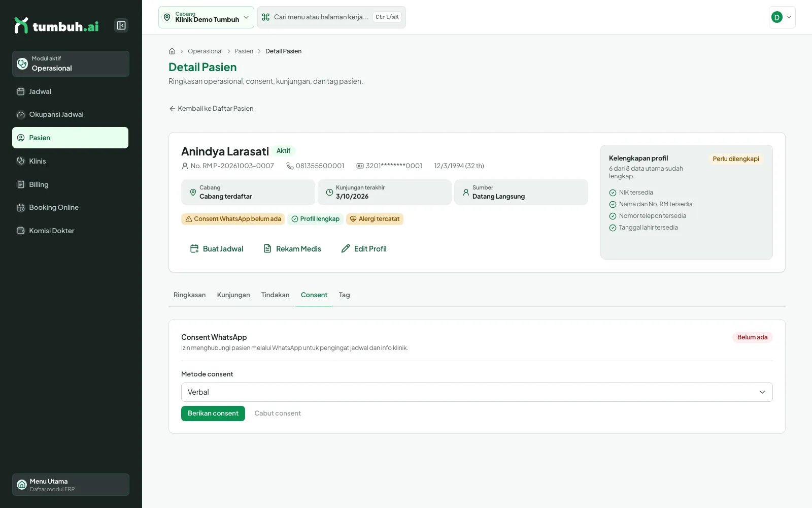Screen dimensions: 812x508
Task: Click the home icon in breadcrumb
Action: (x=172, y=51)
